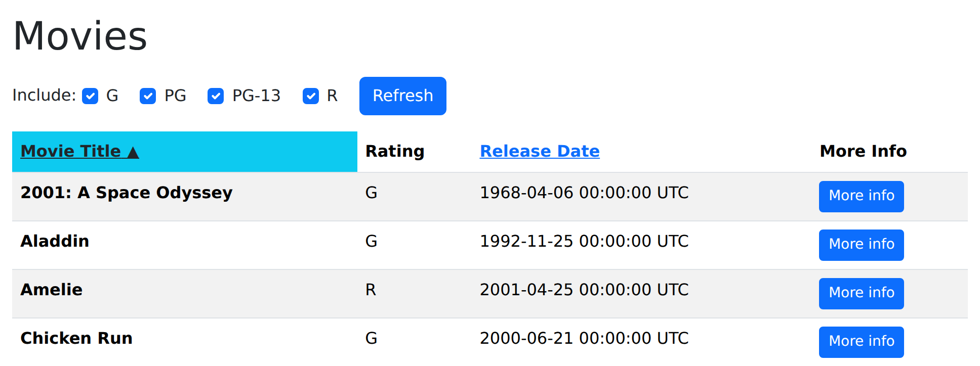Open More info for 2001: A Space Odyssey
Image resolution: width=980 pixels, height=366 pixels.
click(862, 196)
